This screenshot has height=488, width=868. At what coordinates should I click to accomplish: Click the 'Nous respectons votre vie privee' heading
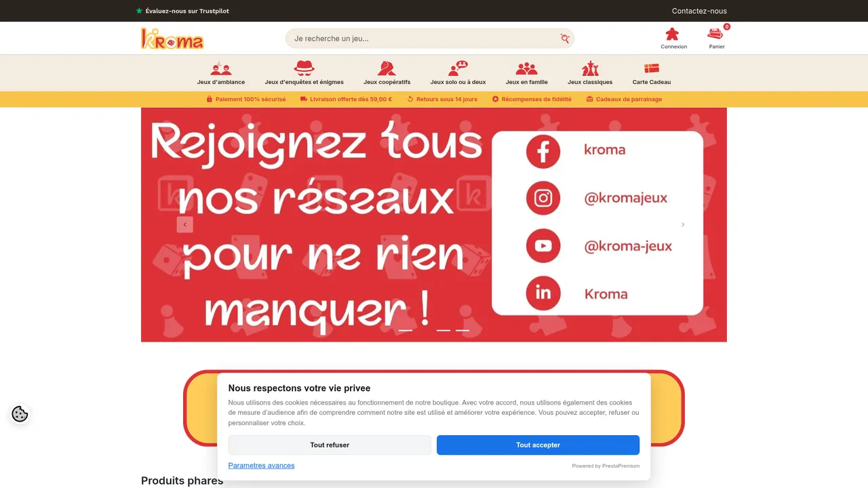(299, 388)
